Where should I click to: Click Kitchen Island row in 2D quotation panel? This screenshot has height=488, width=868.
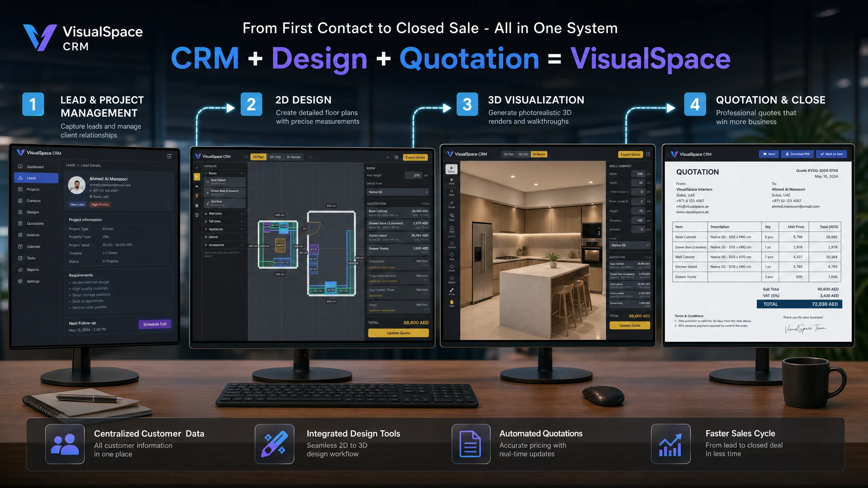(398, 237)
